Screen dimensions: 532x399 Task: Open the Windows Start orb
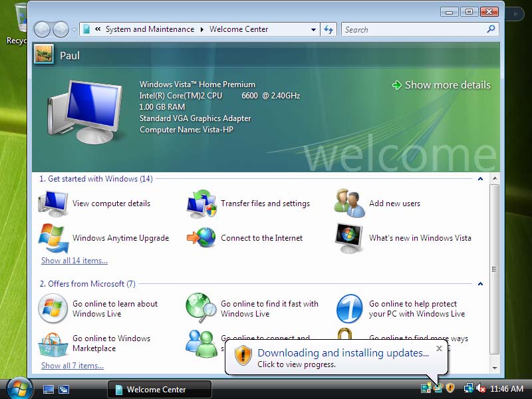(19, 388)
